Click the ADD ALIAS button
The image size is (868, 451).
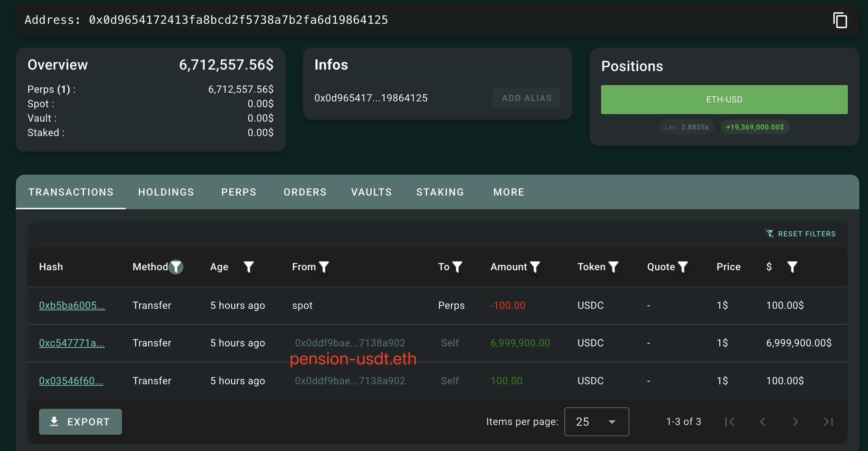526,98
